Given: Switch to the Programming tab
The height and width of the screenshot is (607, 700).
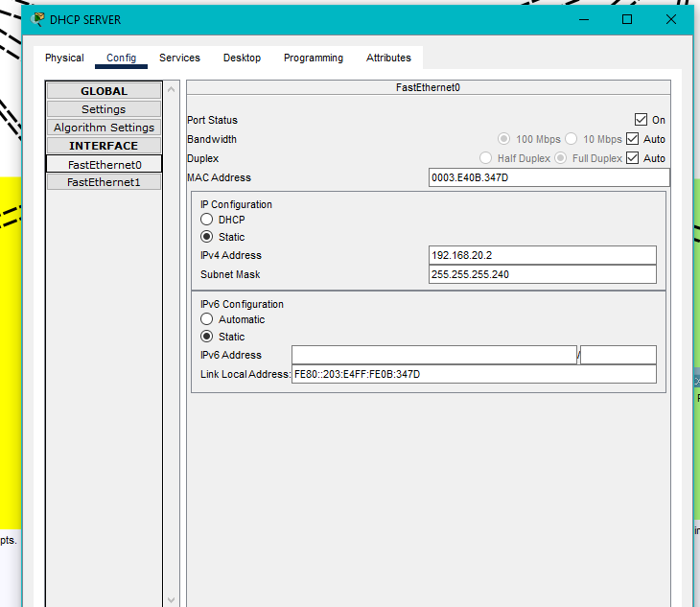Looking at the screenshot, I should tap(313, 58).
